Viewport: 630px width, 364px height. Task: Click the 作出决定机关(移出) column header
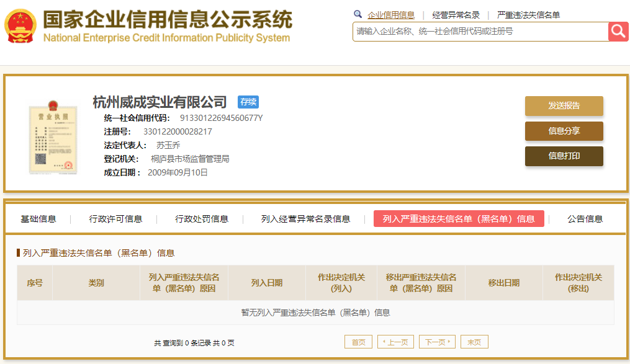click(578, 283)
